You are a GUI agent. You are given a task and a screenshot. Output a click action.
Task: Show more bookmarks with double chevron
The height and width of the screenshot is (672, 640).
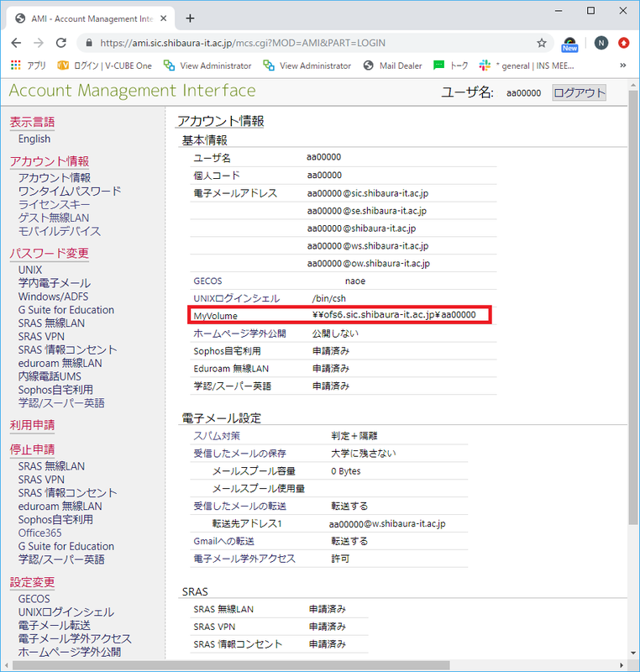point(623,66)
